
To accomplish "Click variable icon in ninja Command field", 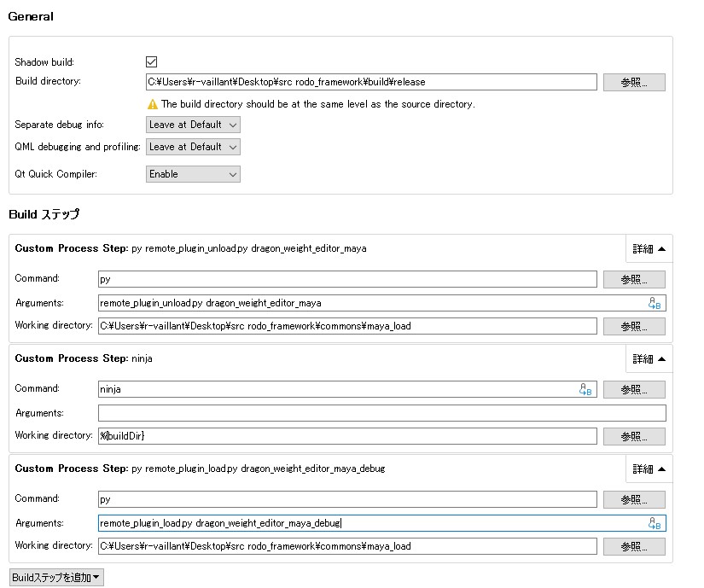I will point(585,389).
